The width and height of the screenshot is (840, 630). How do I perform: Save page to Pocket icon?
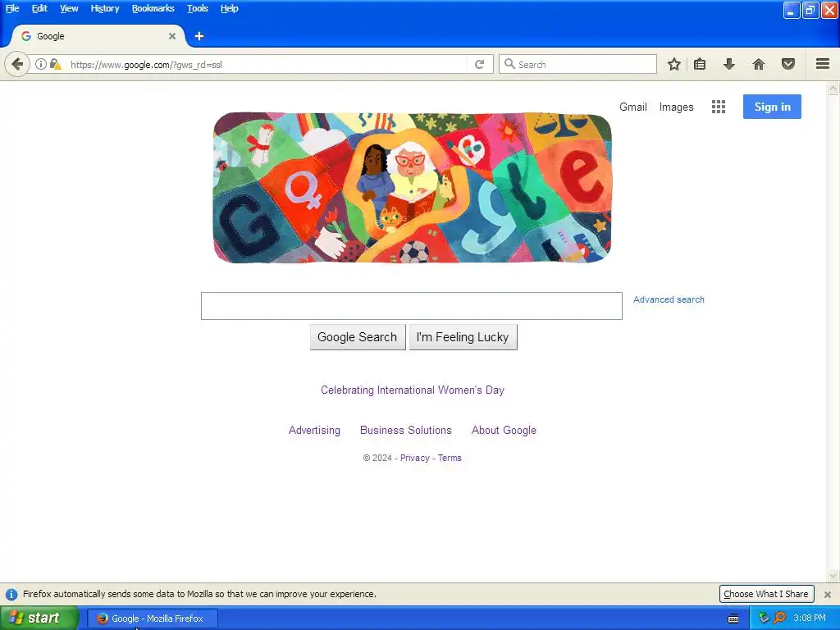pos(788,64)
